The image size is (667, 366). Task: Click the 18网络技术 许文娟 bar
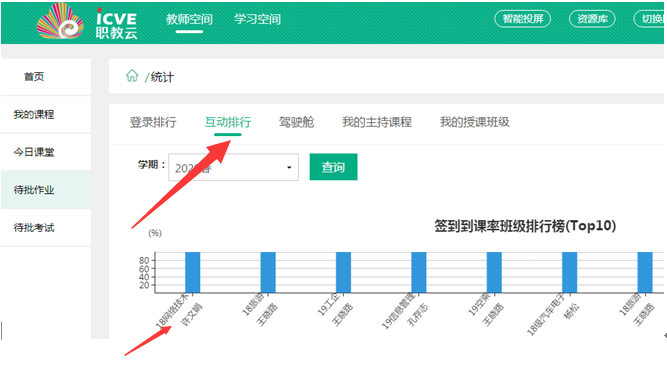[x=193, y=272]
